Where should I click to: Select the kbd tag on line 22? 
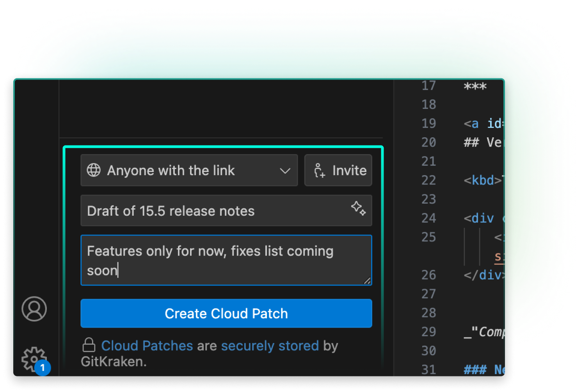[x=483, y=180]
